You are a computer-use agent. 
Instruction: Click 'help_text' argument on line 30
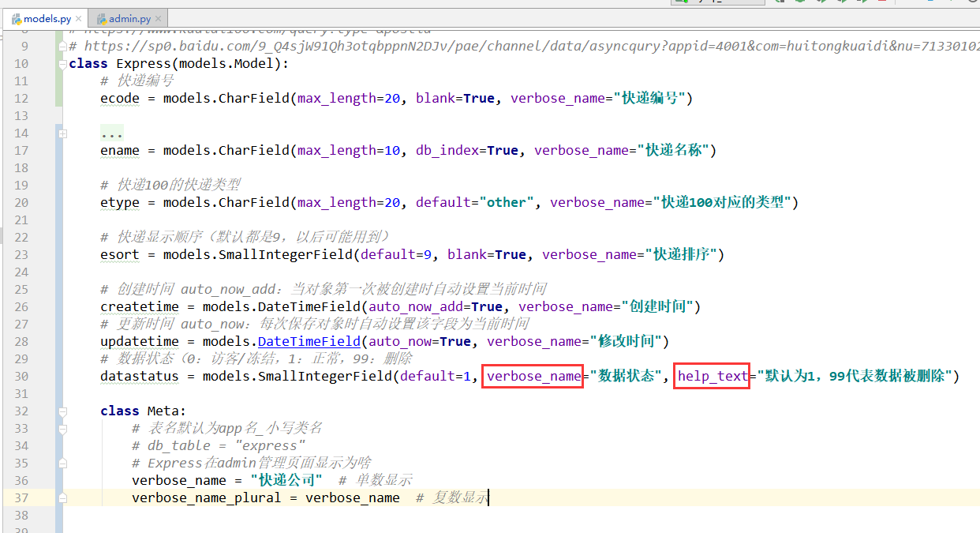pyautogui.click(x=713, y=376)
